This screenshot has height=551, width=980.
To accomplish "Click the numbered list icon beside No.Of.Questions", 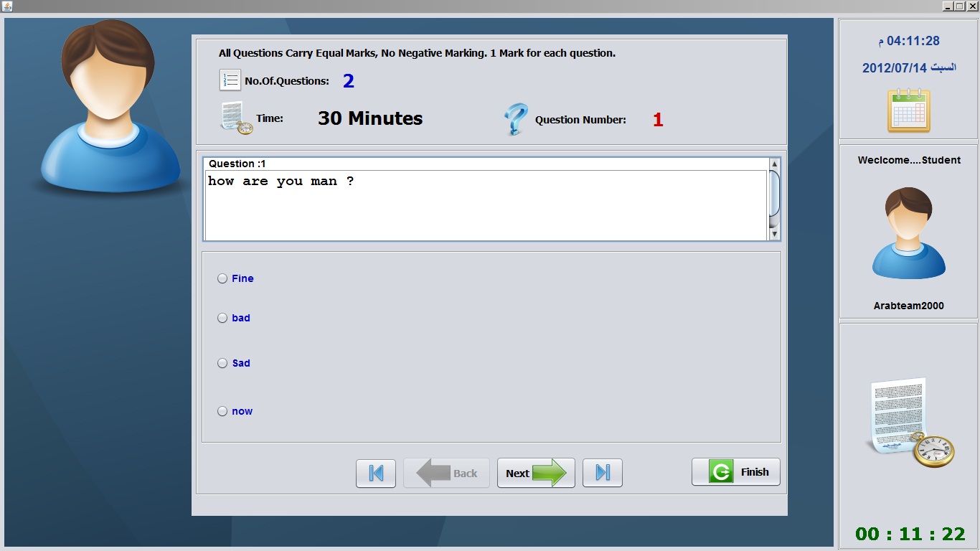I will coord(230,80).
